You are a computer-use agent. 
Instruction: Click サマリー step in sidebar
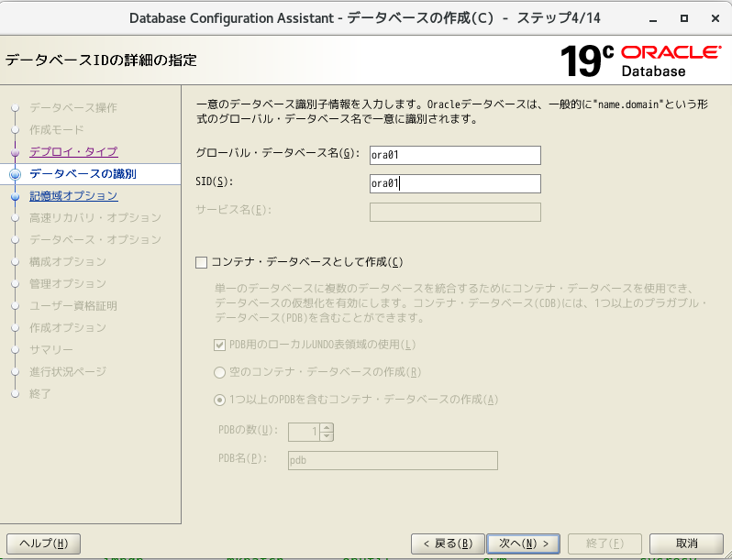pos(51,350)
